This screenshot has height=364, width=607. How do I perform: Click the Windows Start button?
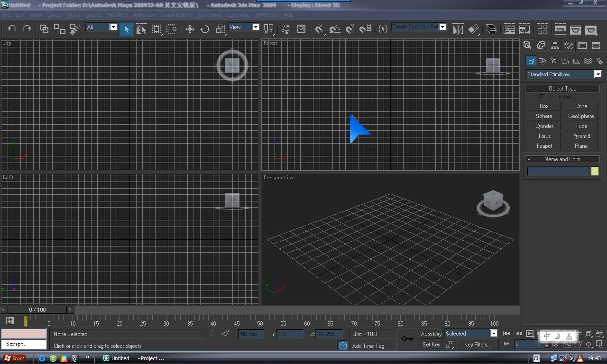click(x=15, y=358)
